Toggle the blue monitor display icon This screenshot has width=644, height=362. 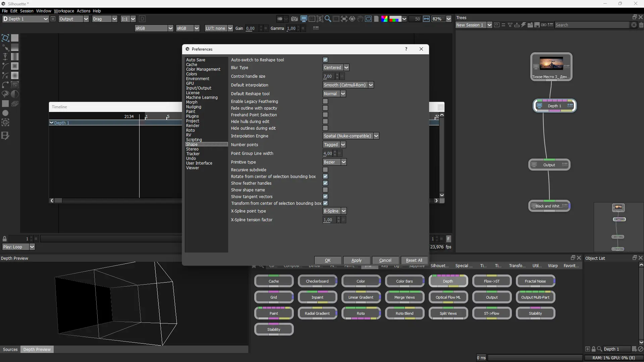pos(304,19)
